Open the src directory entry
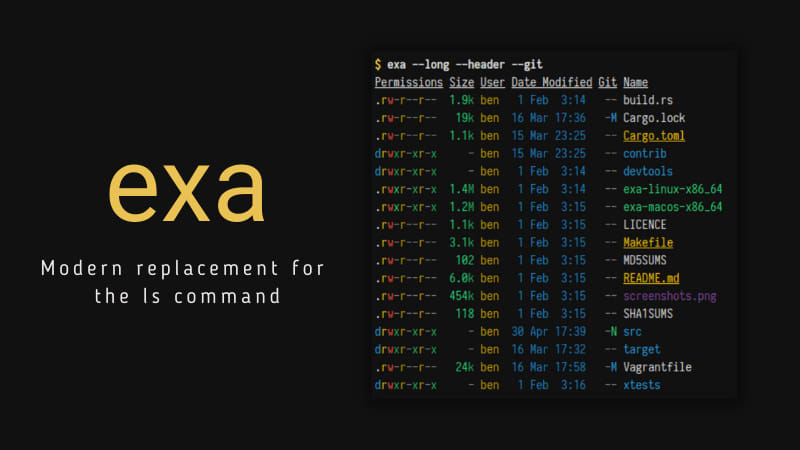Screen dimensions: 800x450 pos(632,332)
